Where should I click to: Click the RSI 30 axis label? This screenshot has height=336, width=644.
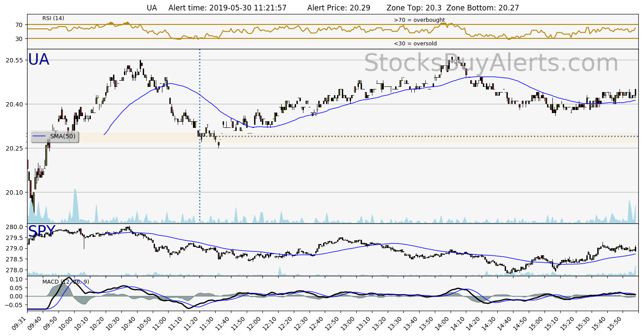19,39
